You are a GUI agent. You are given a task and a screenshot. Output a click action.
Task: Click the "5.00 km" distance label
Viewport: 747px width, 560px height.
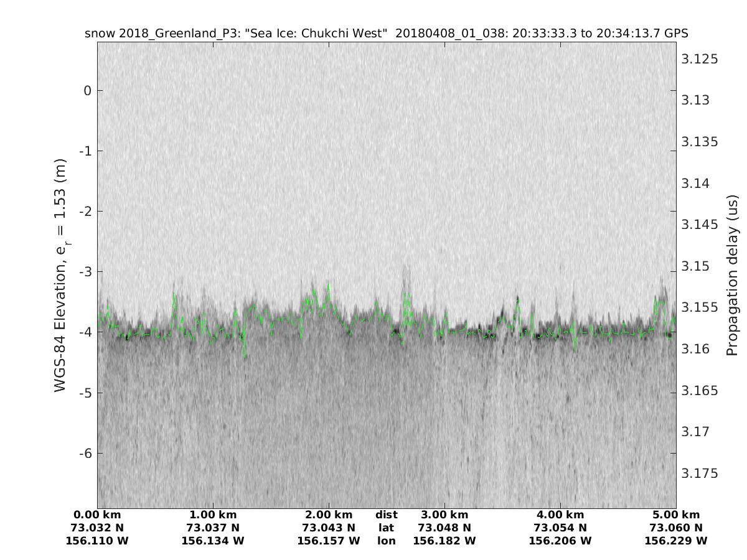tap(676, 515)
